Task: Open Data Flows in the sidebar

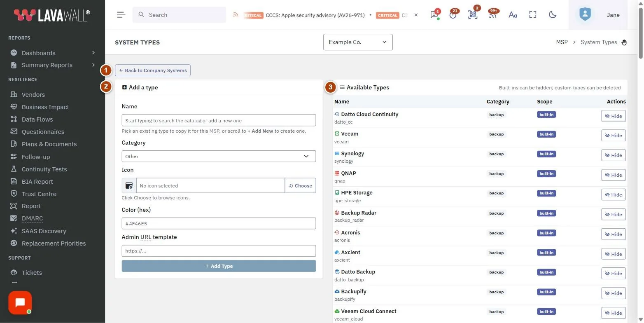Action: (37, 119)
